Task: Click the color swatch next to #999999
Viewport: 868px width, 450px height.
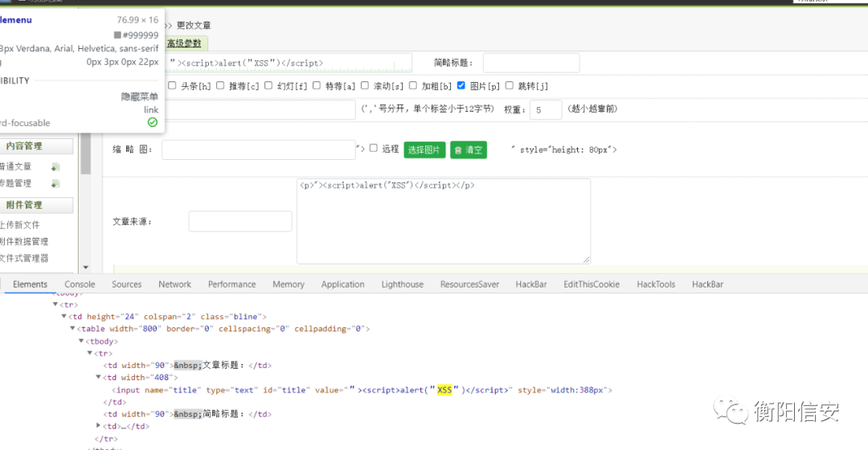Action: pyautogui.click(x=117, y=35)
